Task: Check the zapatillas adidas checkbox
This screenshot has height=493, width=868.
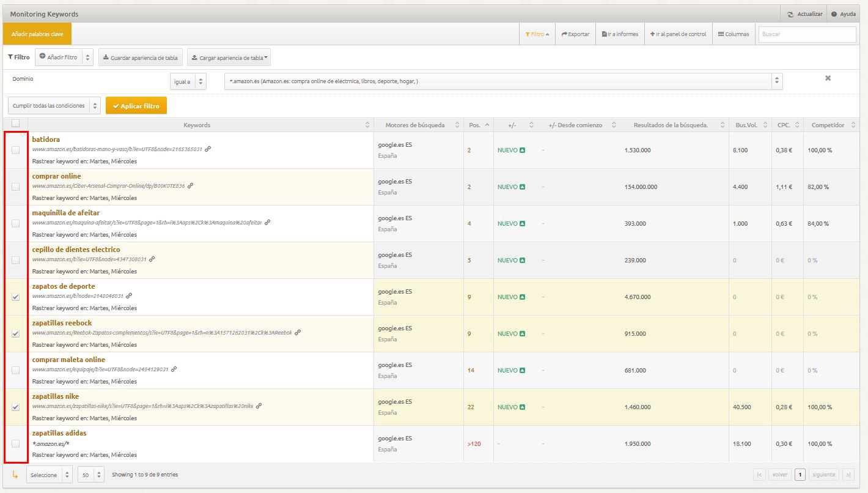Action: pos(16,443)
